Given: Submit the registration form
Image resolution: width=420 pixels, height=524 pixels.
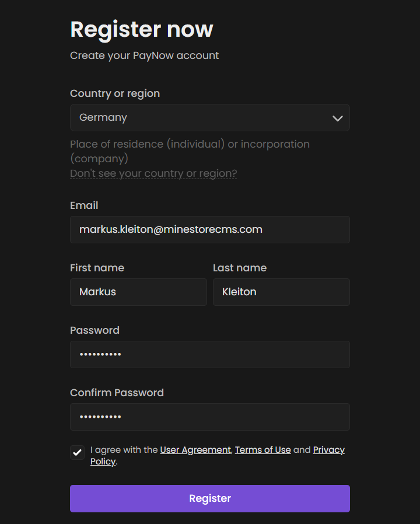Looking at the screenshot, I should [210, 498].
